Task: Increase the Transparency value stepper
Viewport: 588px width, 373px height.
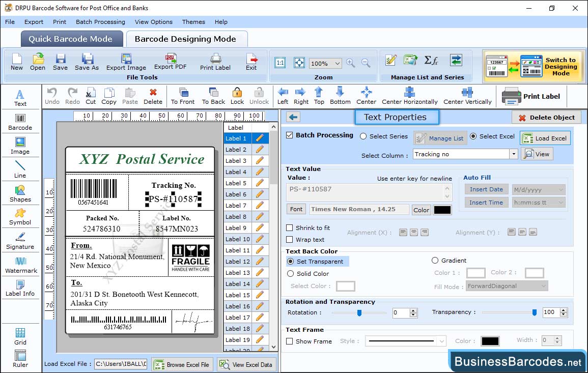Action: tap(563, 310)
